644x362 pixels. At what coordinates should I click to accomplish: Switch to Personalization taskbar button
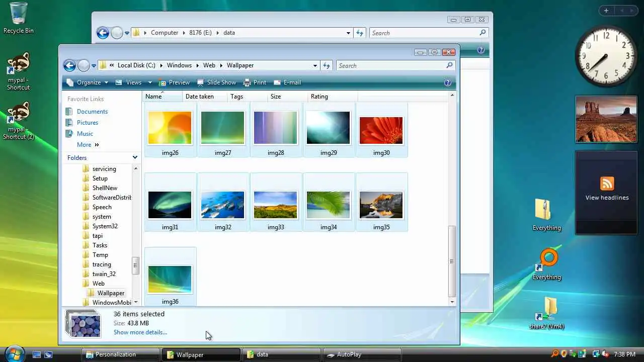121,354
